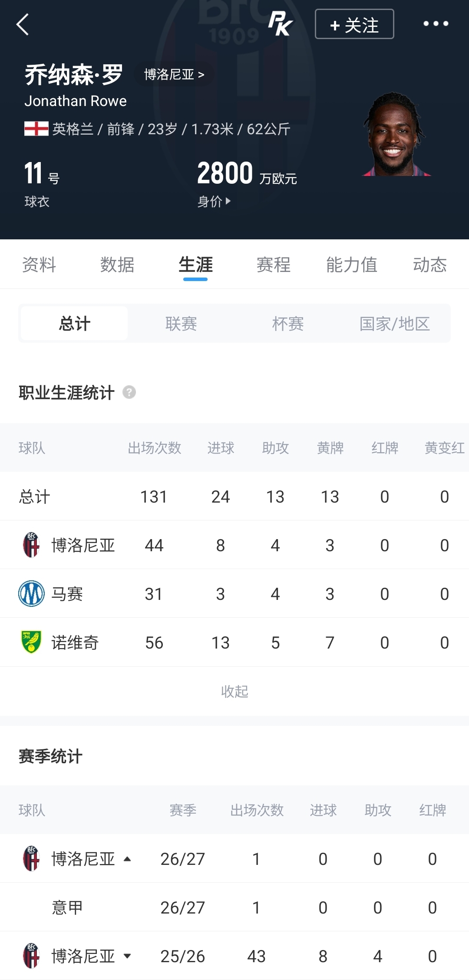Switch to the 能力值 tab
This screenshot has width=469, height=980.
pos(352,265)
